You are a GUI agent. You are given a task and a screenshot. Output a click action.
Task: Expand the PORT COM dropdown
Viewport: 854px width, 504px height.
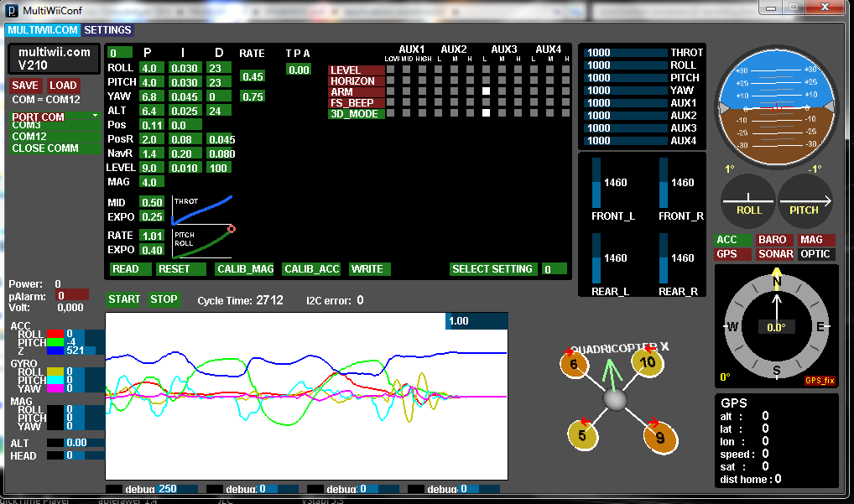tap(55, 117)
